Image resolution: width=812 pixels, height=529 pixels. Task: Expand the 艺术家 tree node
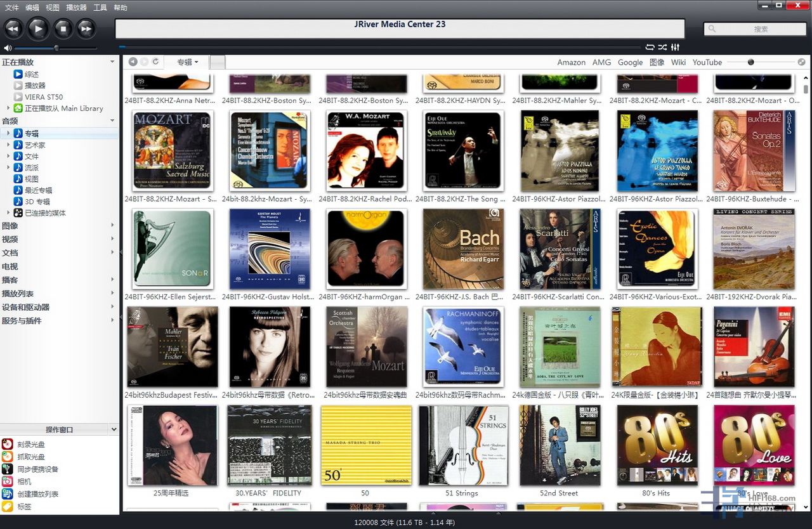coord(8,145)
